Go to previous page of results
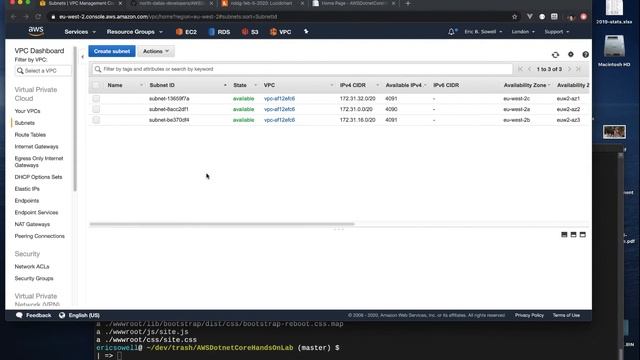The height and width of the screenshot is (360, 640). [x=529, y=69]
